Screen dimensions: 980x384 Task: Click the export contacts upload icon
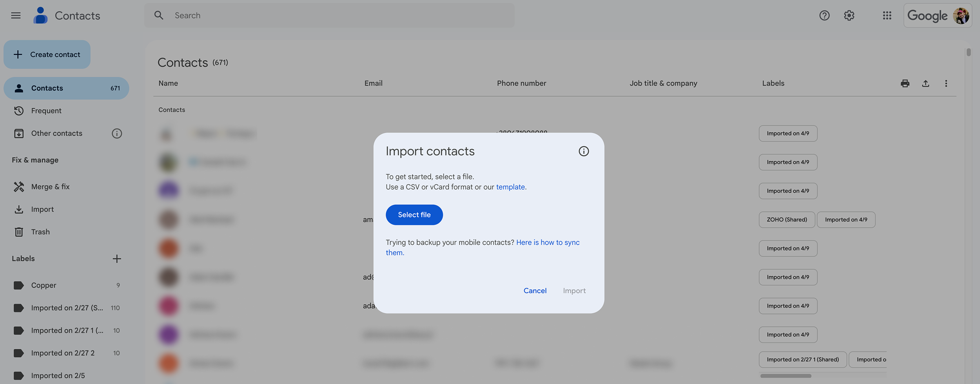point(925,83)
